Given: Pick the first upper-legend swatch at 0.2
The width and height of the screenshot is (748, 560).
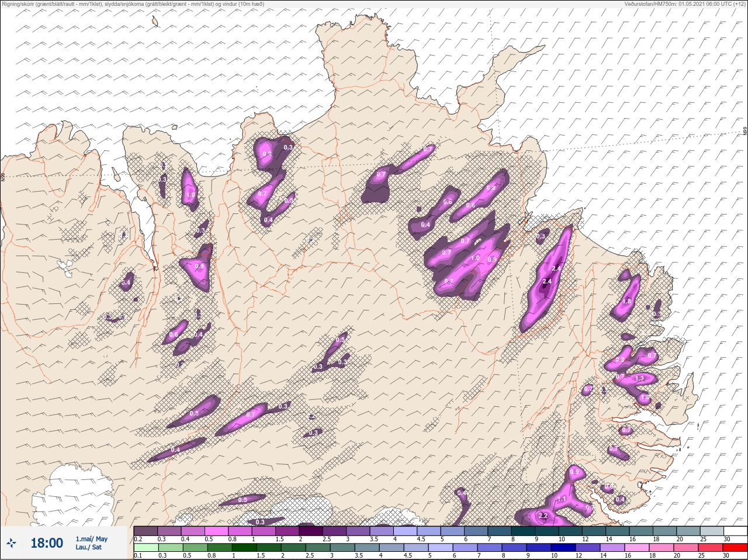Looking at the screenshot, I should [146, 531].
